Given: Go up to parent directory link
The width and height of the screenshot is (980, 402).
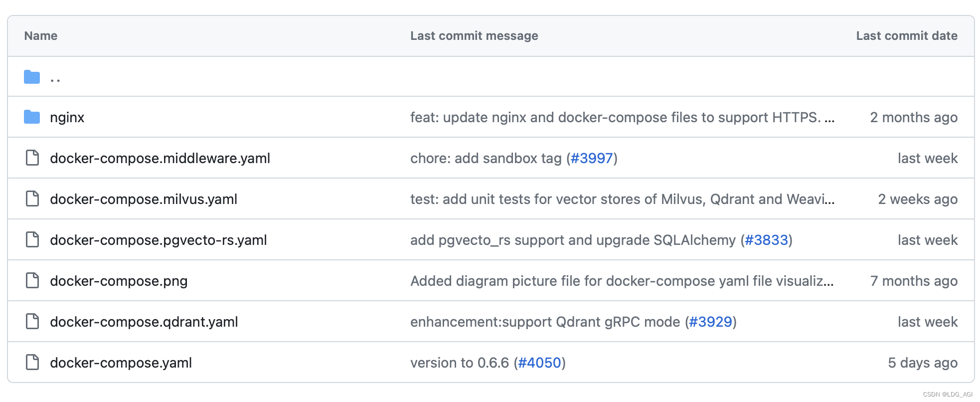Looking at the screenshot, I should pos(55,78).
